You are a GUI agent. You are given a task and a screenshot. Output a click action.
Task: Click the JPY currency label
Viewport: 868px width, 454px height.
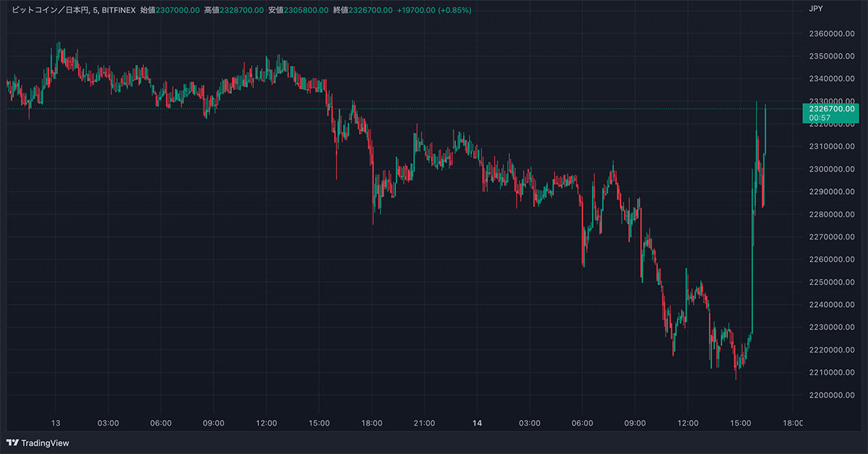pos(816,9)
